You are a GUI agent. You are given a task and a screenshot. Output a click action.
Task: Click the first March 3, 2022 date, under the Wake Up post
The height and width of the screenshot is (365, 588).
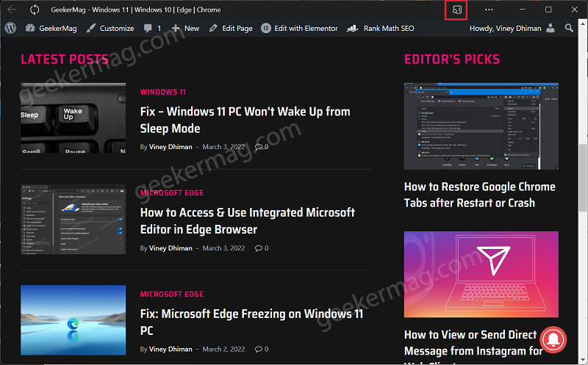(x=223, y=147)
